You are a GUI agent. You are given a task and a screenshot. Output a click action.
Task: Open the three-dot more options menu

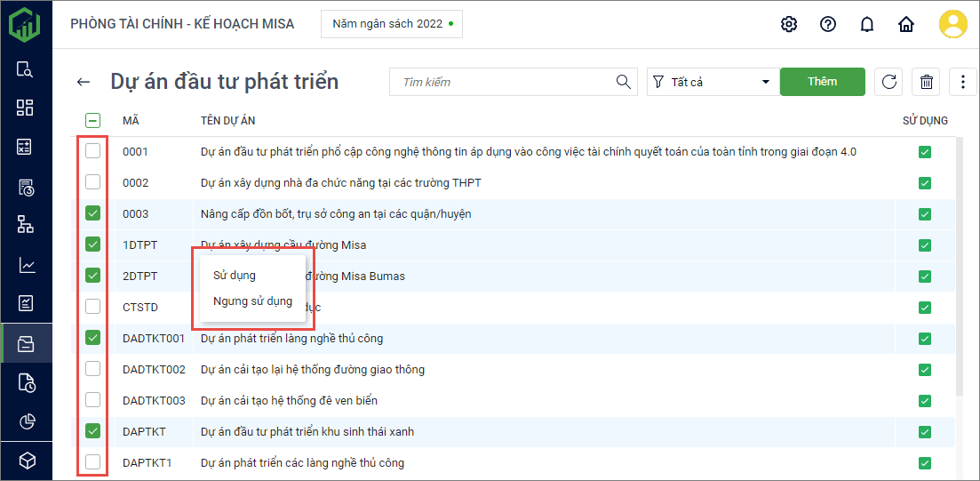(963, 82)
